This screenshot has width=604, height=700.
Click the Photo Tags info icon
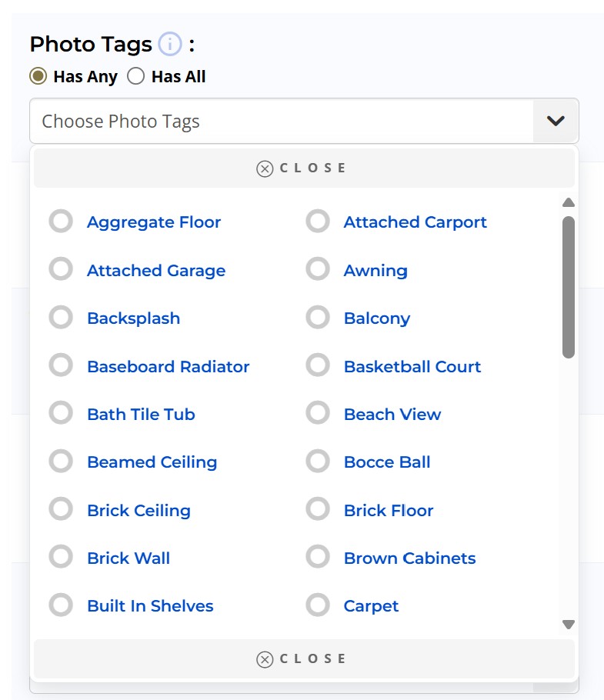point(170,45)
